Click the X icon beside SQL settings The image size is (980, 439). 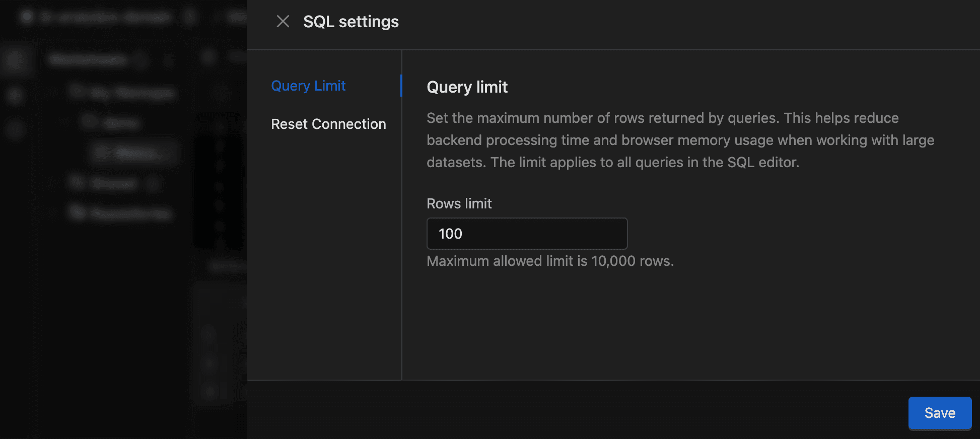283,21
